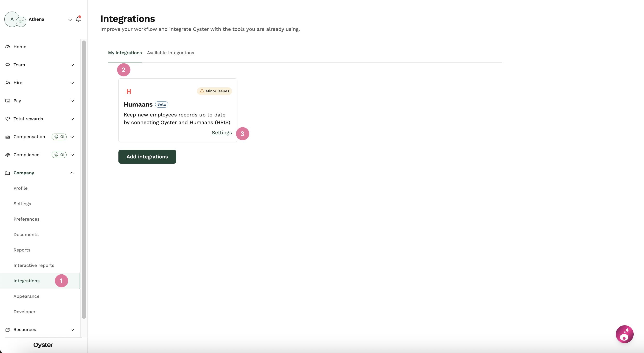Image resolution: width=644 pixels, height=353 pixels.
Task: Open Appearance in sidebar
Action: point(27,296)
